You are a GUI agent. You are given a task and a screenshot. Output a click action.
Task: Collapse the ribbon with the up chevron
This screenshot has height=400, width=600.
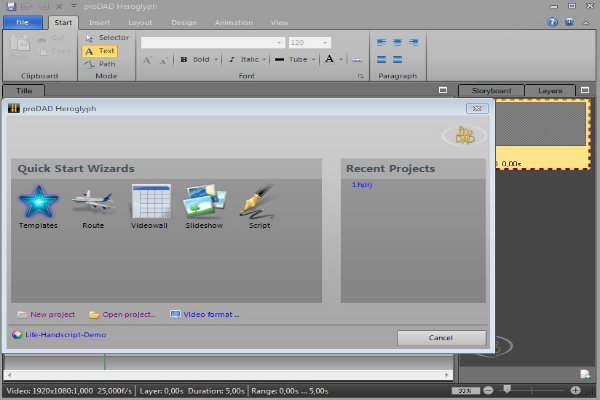tap(586, 23)
